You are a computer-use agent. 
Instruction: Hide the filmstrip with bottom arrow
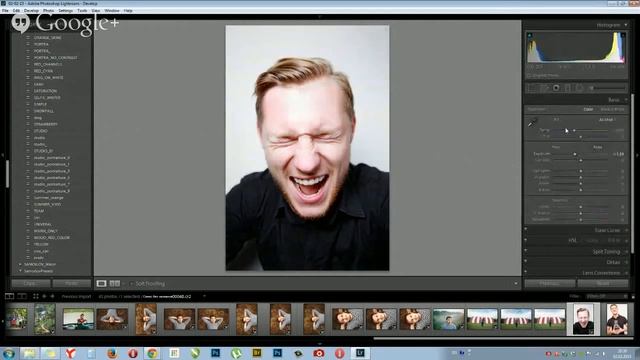coord(320,344)
